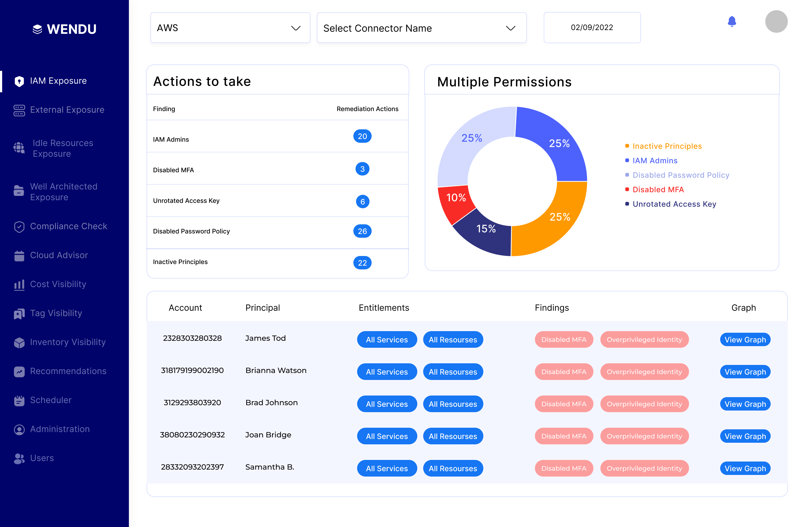Expand the Select Connector Name dropdown
Image resolution: width=812 pixels, height=527 pixels.
[421, 28]
